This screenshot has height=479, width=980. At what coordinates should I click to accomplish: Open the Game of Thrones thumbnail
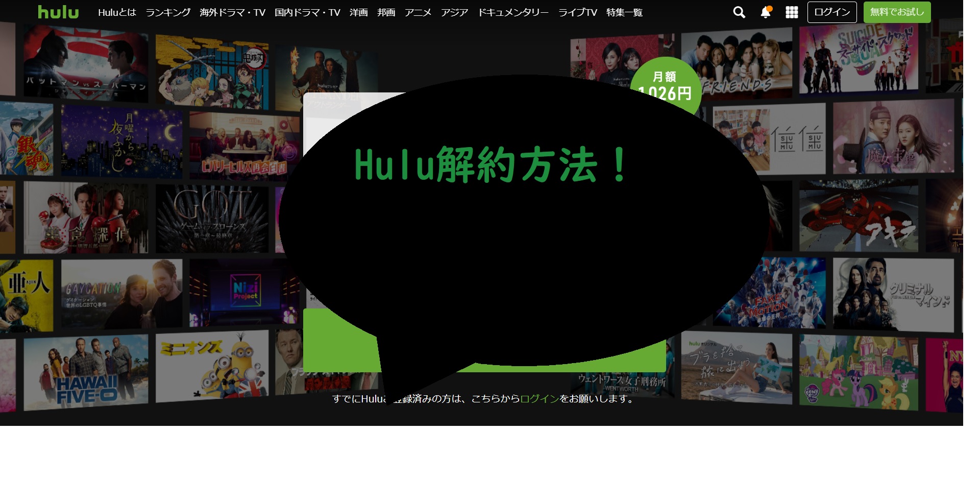pyautogui.click(x=212, y=219)
